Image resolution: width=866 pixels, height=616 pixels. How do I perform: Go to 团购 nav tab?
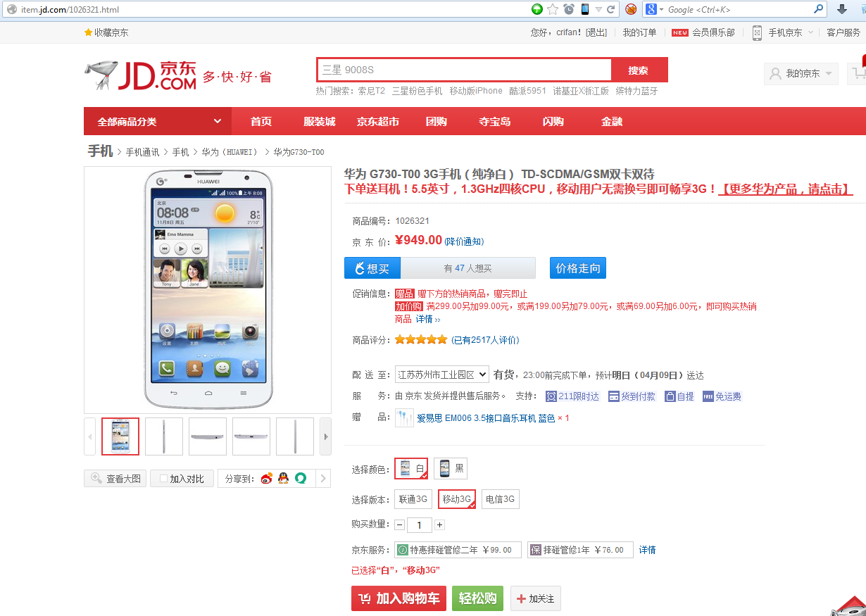pos(437,121)
